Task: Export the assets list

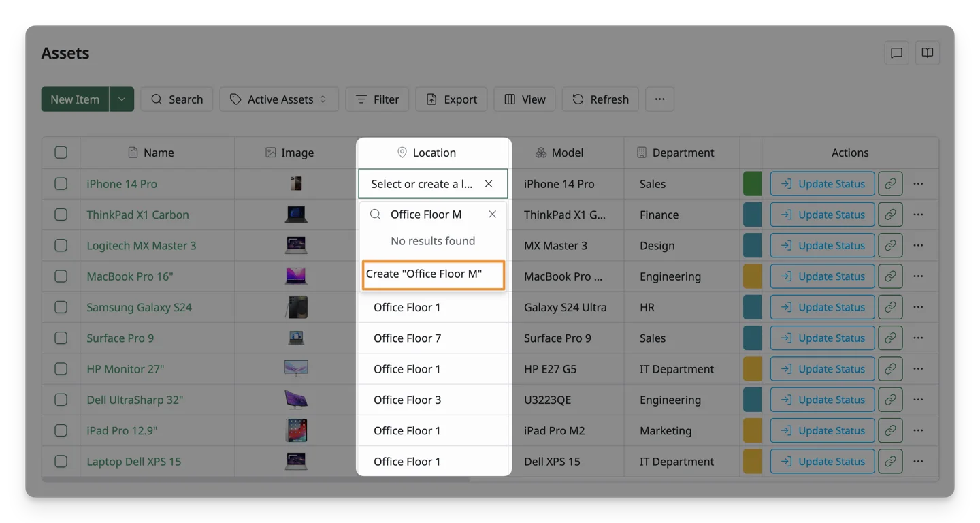Action: pos(451,99)
